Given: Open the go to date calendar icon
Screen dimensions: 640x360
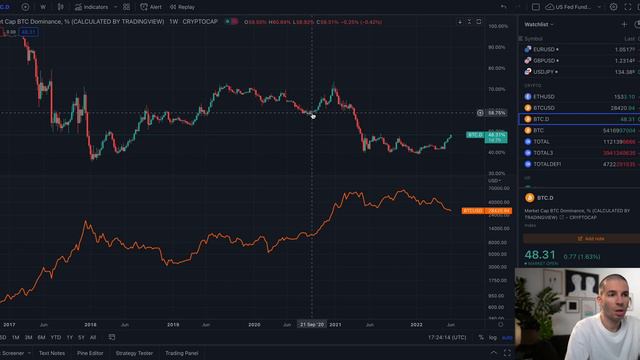Looking at the screenshot, I should [112, 337].
